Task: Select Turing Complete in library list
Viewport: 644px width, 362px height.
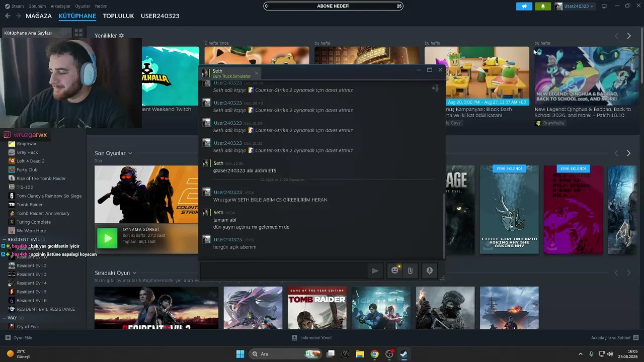Action: point(33,222)
